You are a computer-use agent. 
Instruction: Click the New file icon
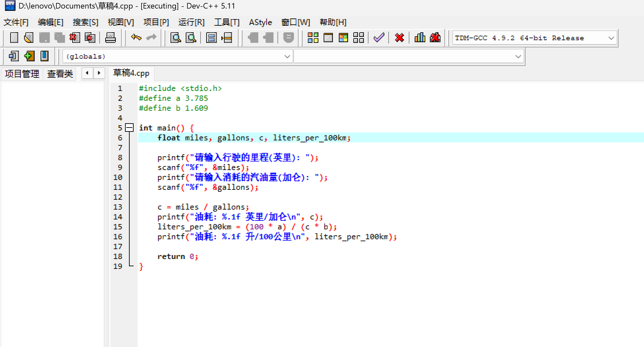(x=14, y=38)
